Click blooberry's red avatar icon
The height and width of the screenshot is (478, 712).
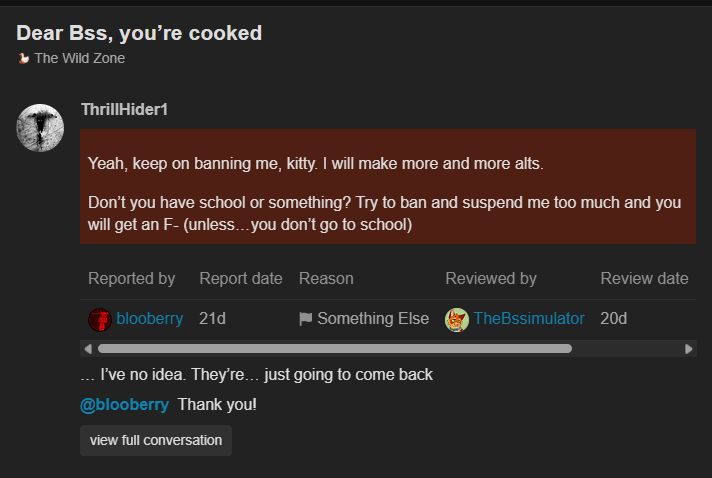pyautogui.click(x=99, y=319)
